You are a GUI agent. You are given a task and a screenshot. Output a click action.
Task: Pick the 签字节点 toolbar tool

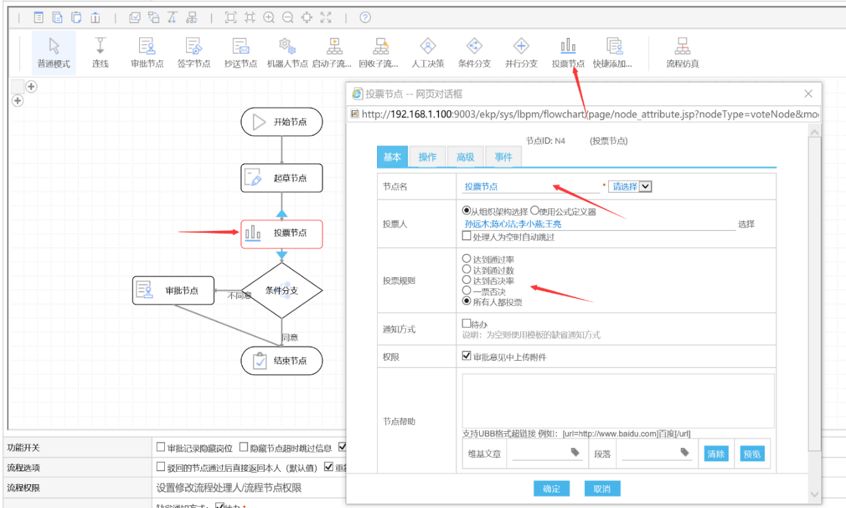[x=194, y=51]
